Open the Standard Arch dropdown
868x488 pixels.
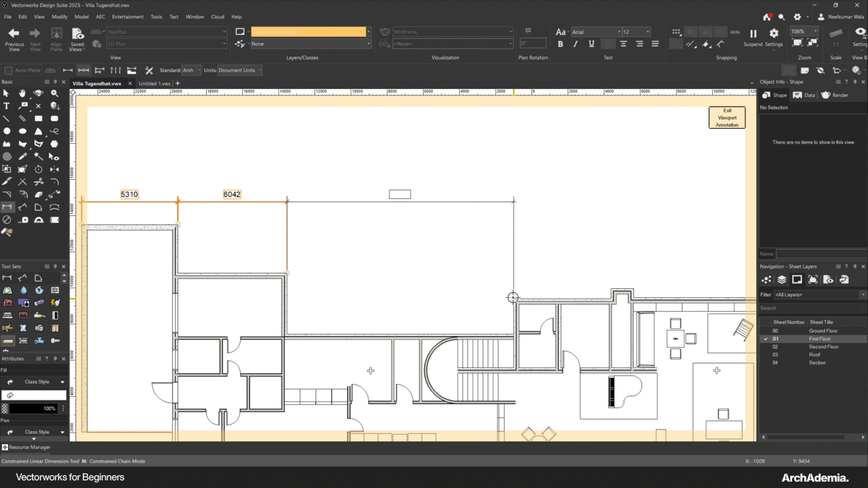click(191, 70)
